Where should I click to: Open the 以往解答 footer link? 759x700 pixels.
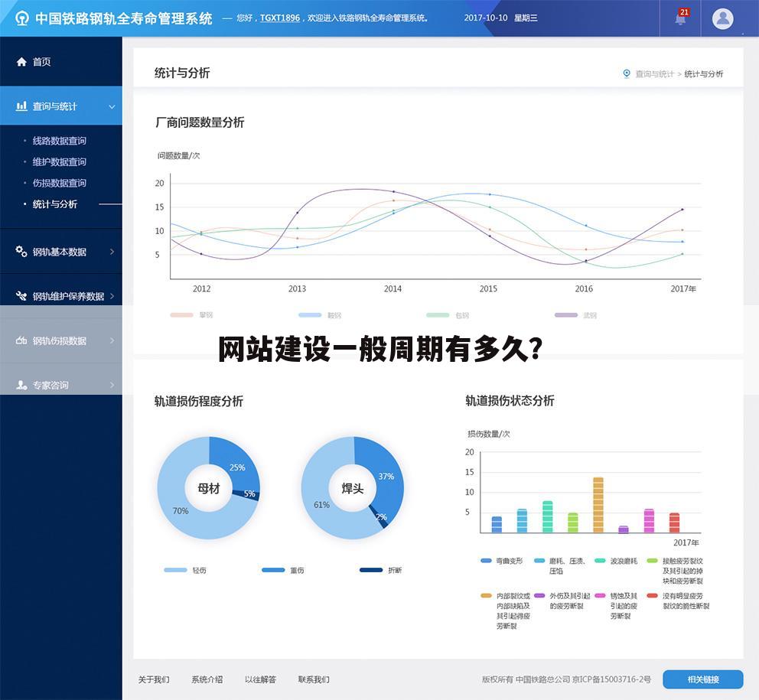click(x=260, y=679)
